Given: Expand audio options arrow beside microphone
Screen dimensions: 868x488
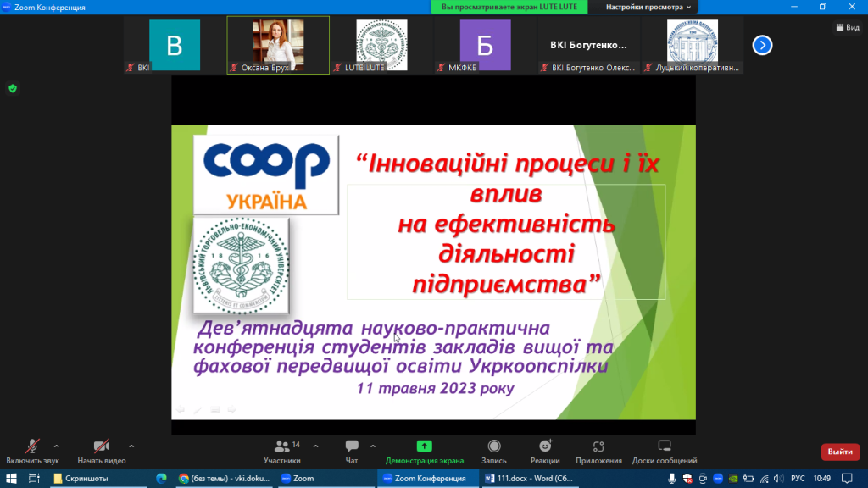Looking at the screenshot, I should pyautogui.click(x=57, y=446).
